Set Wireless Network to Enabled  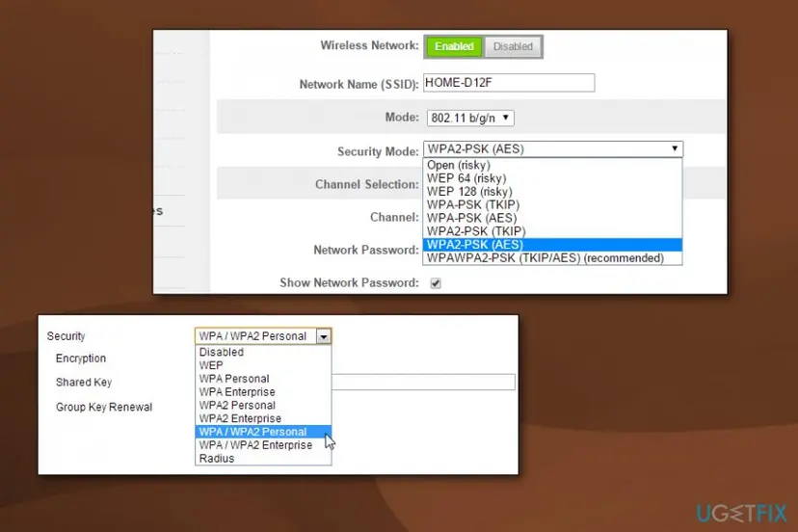click(454, 46)
